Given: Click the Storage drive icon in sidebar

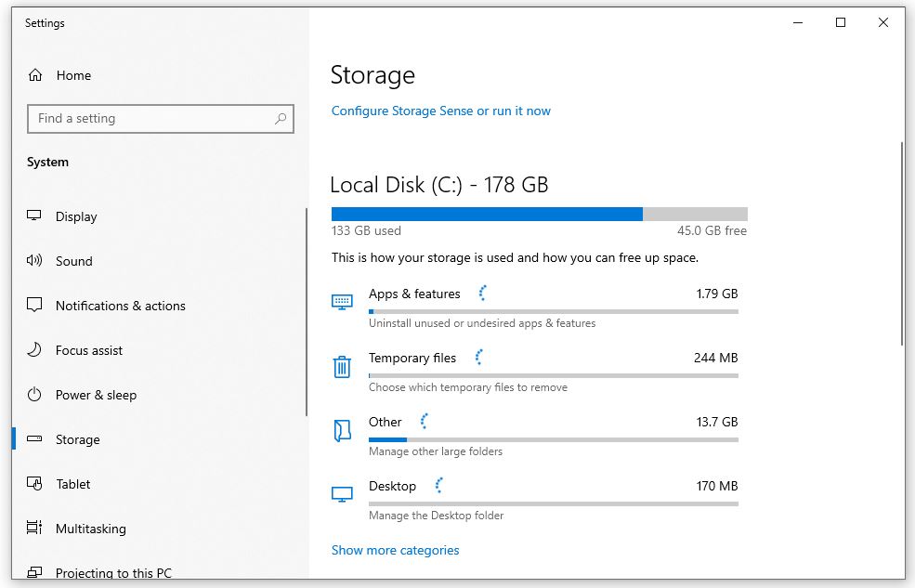Looking at the screenshot, I should [34, 438].
